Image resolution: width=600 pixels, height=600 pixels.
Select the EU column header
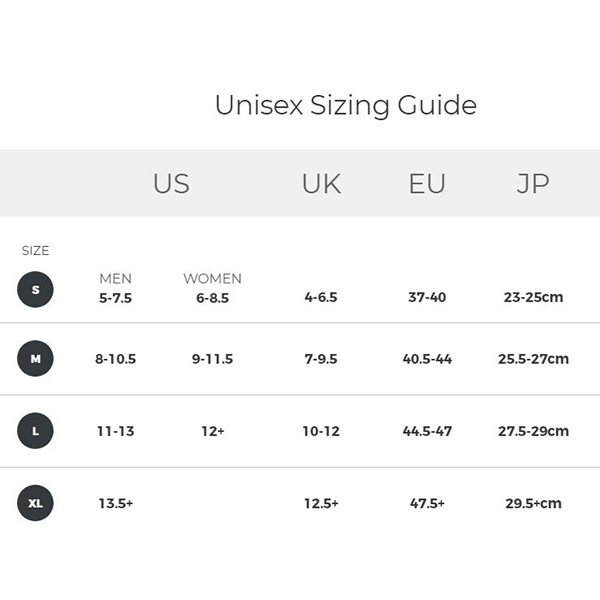pyautogui.click(x=427, y=184)
